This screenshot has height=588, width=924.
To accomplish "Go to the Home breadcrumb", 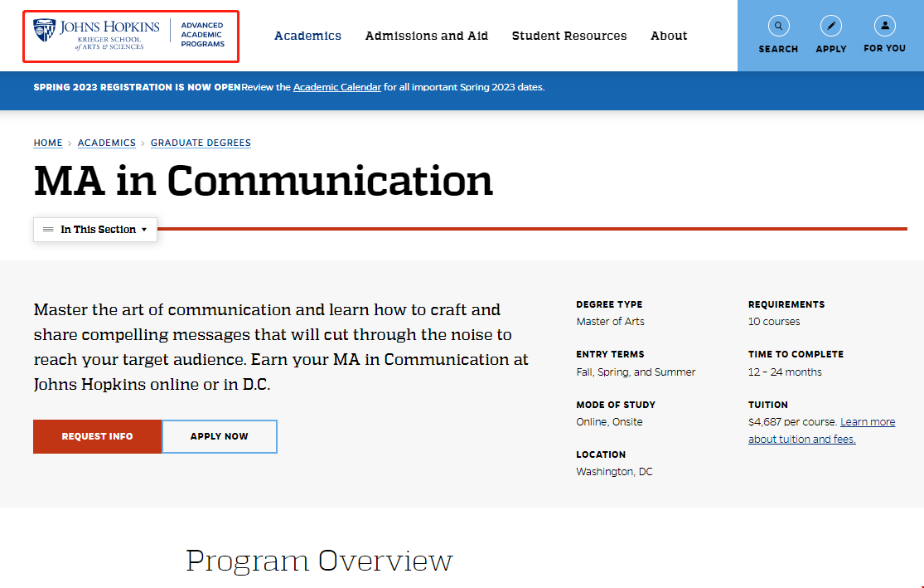I will pyautogui.click(x=48, y=143).
